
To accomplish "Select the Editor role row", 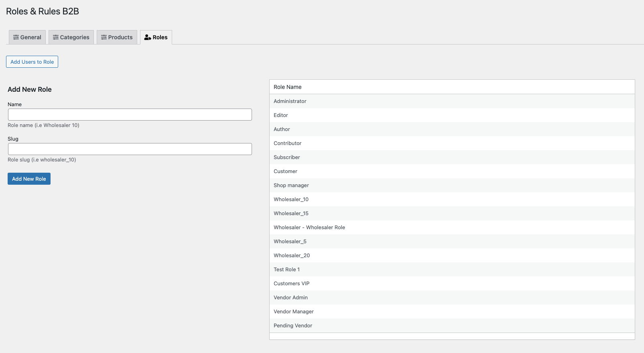I will click(x=452, y=115).
